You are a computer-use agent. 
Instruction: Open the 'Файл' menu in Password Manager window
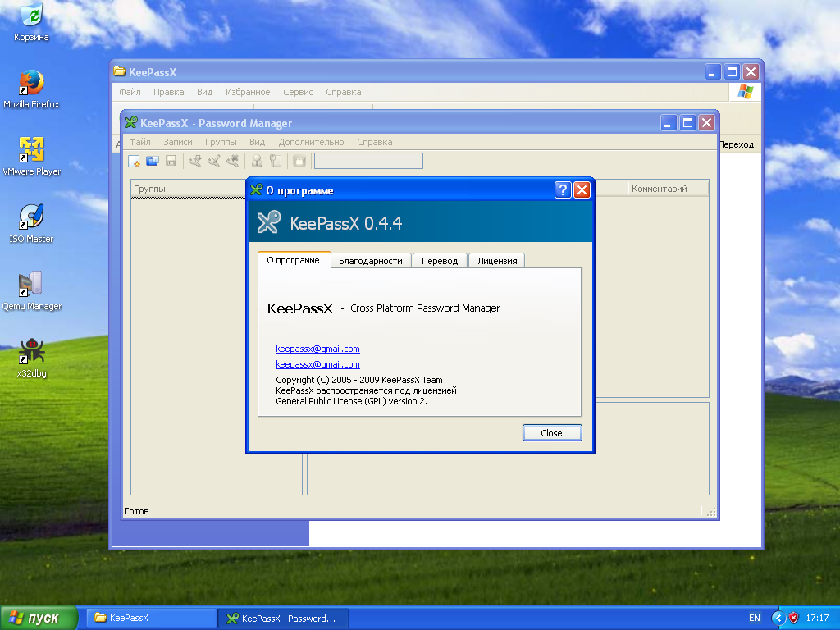click(139, 142)
